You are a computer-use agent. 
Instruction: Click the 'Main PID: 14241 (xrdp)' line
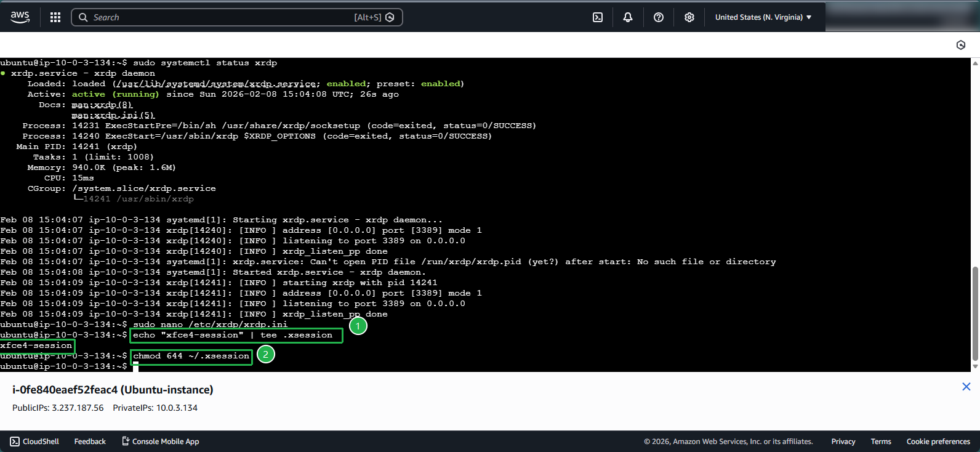tap(76, 147)
